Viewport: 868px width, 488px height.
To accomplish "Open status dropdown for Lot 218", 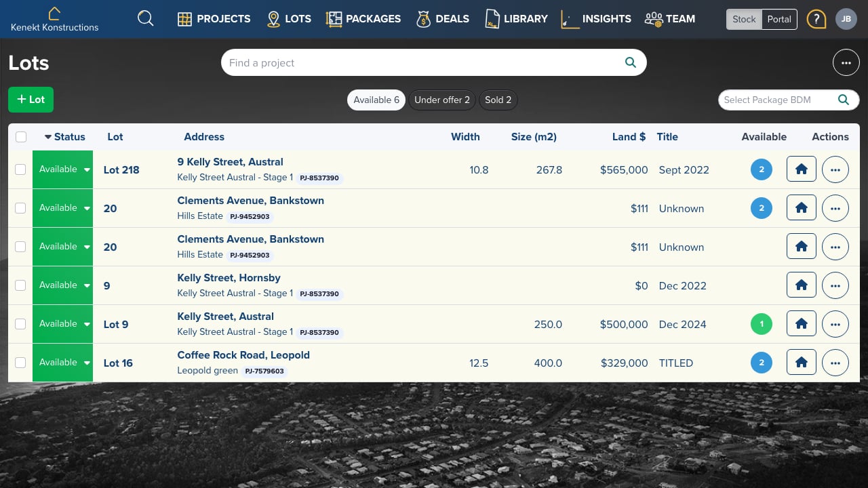I will pos(62,169).
